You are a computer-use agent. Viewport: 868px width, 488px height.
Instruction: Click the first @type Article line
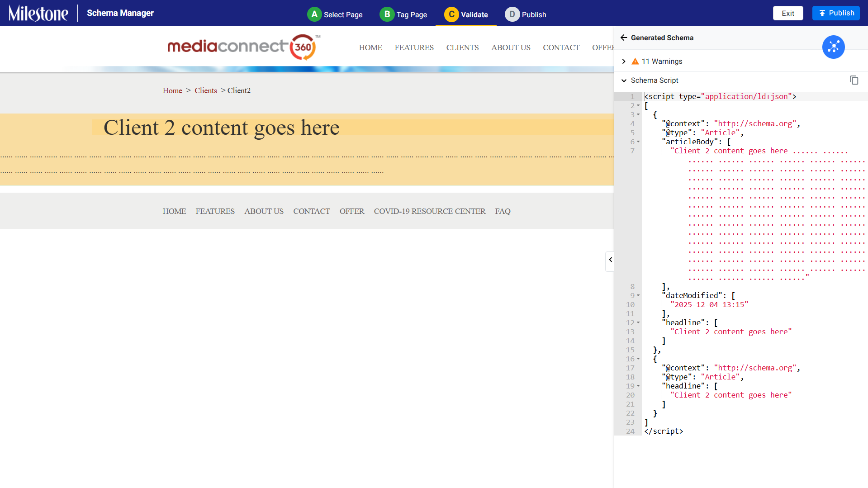(x=702, y=133)
